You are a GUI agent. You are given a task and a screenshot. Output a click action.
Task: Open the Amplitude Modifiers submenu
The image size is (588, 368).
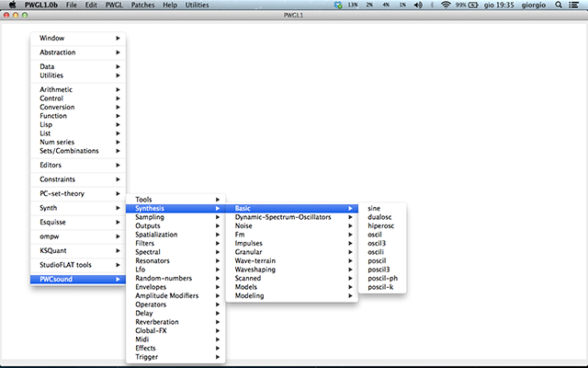[175, 295]
